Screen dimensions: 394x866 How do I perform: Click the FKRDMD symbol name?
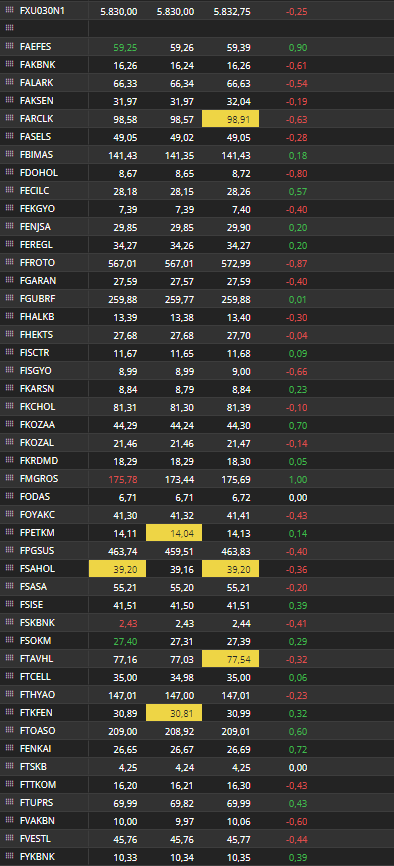(39, 461)
